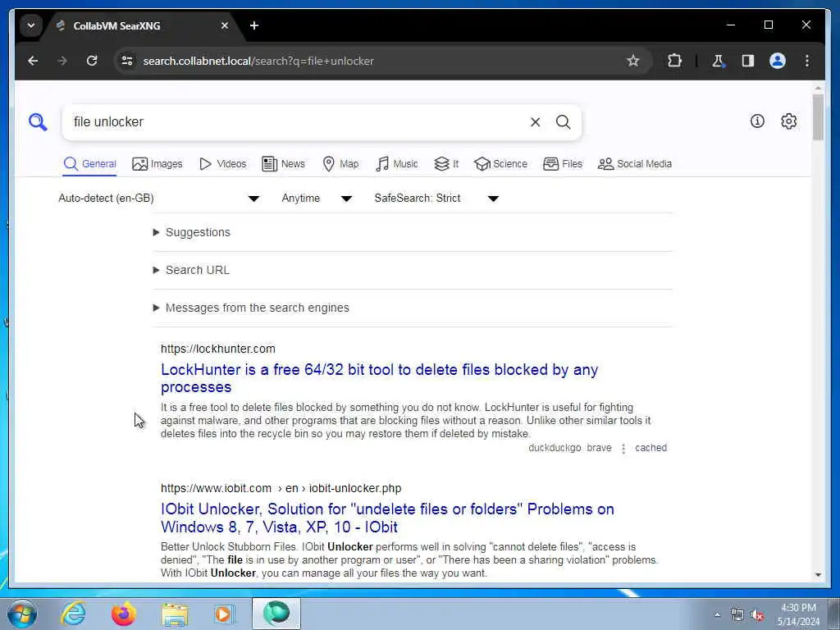Submit search with the magnifier button

click(563, 122)
